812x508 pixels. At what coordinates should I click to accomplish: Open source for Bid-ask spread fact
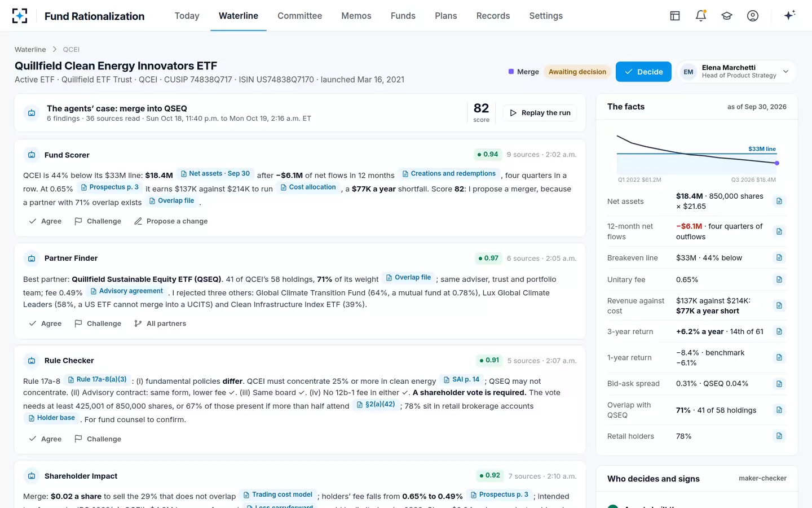point(779,384)
